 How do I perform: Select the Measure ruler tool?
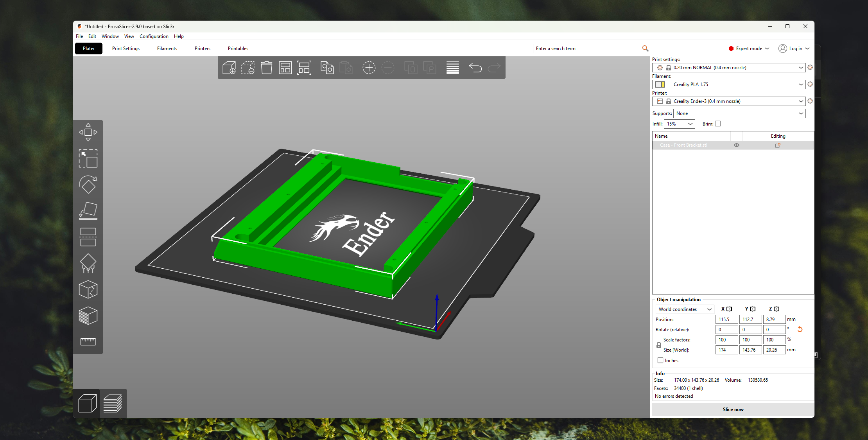click(x=88, y=341)
